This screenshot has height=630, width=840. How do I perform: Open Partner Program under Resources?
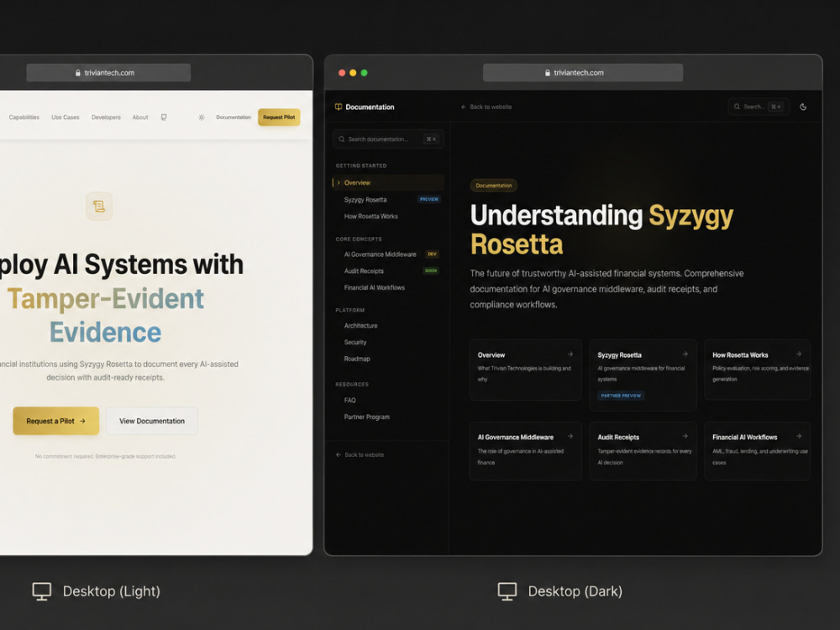[366, 417]
